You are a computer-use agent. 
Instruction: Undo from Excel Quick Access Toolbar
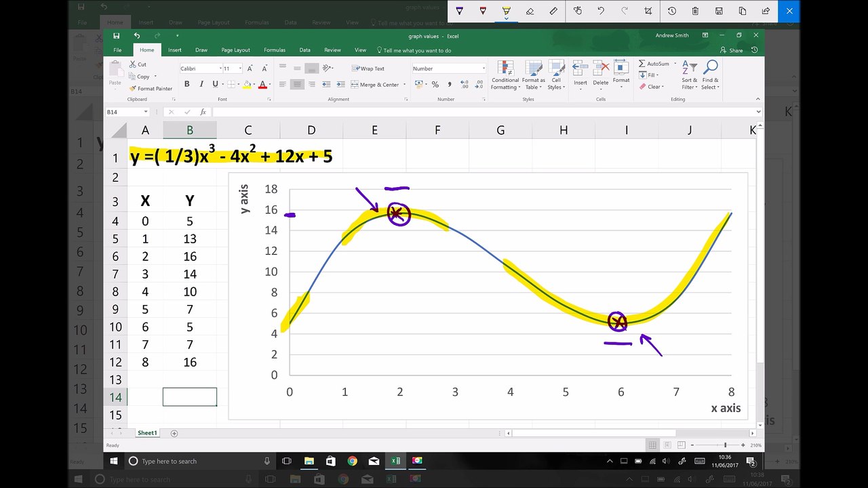tap(137, 35)
